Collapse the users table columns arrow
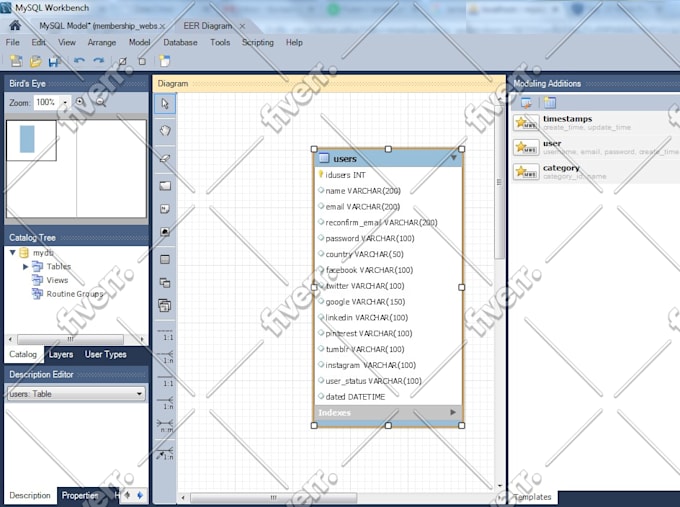The image size is (680, 507). (454, 157)
